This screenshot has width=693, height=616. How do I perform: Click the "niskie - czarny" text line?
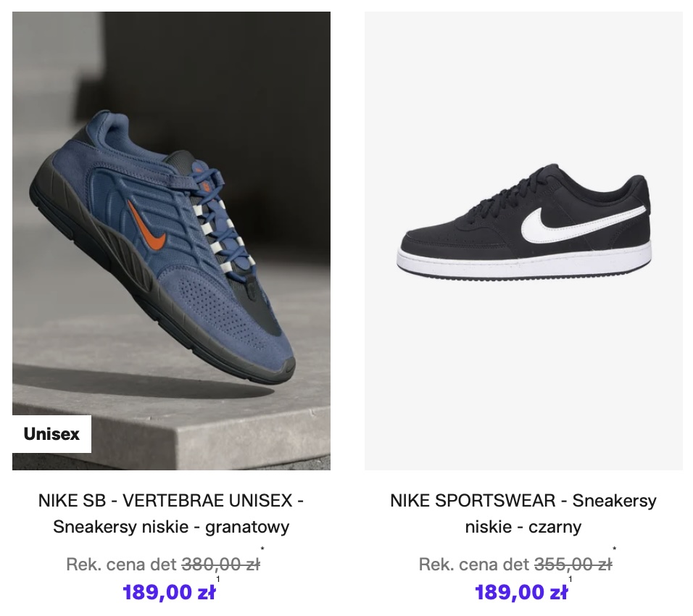coord(523,527)
